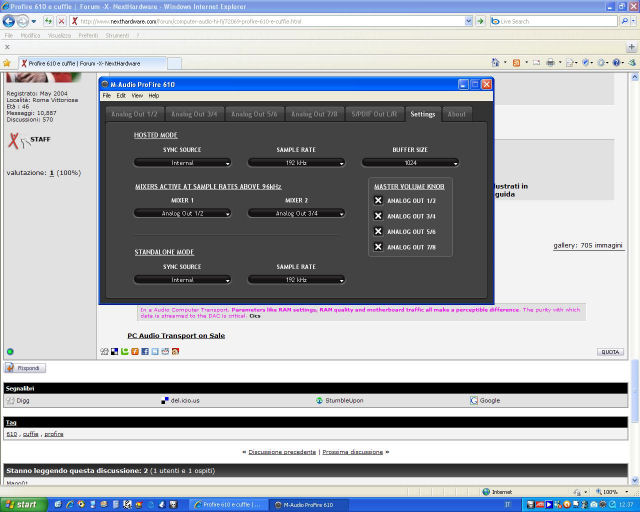Click the Facebook share icon under the post

click(x=145, y=352)
